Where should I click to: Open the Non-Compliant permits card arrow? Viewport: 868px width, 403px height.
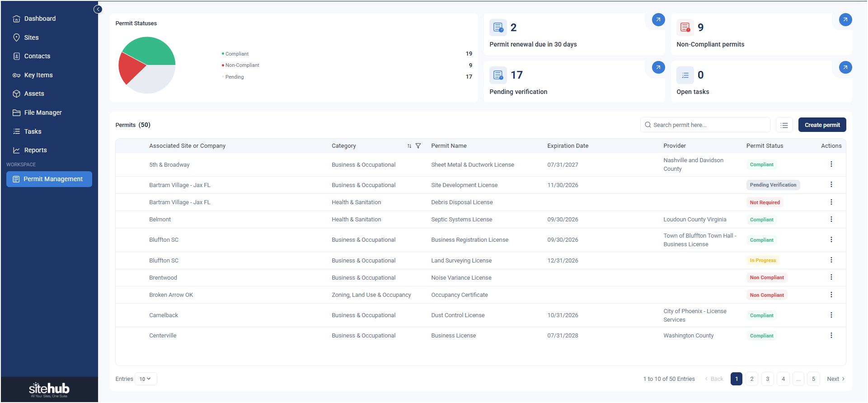[845, 19]
